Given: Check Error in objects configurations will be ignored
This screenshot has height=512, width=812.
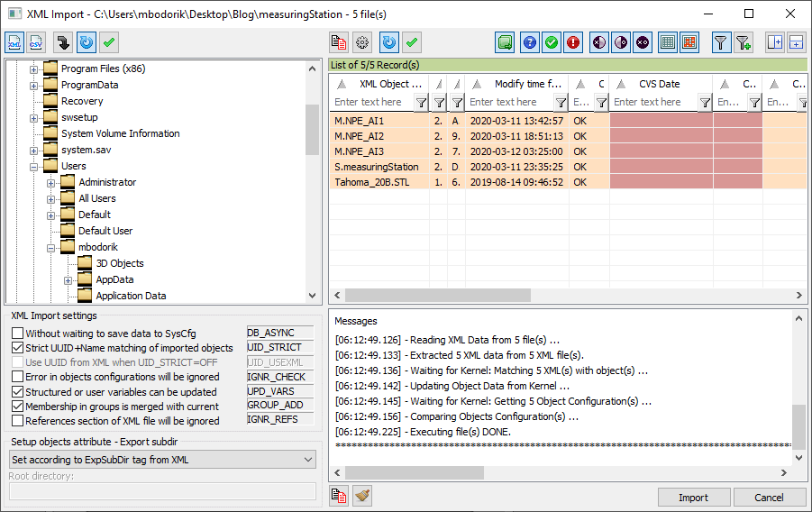Looking at the screenshot, I should (18, 377).
